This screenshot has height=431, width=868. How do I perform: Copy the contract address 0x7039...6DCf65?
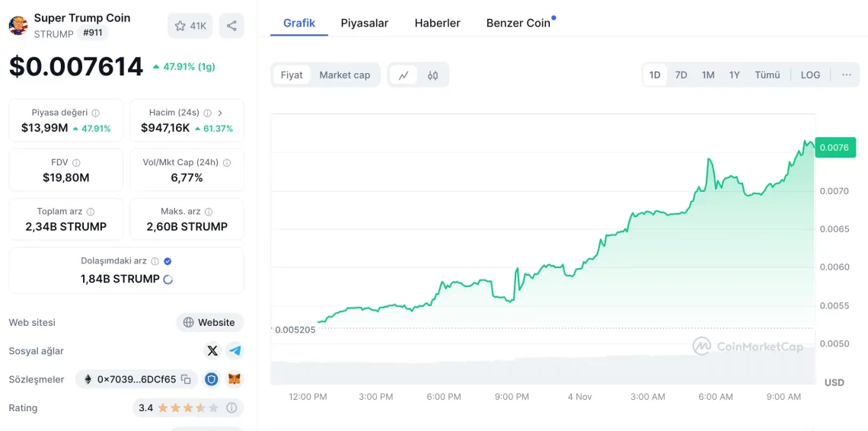[x=186, y=379]
